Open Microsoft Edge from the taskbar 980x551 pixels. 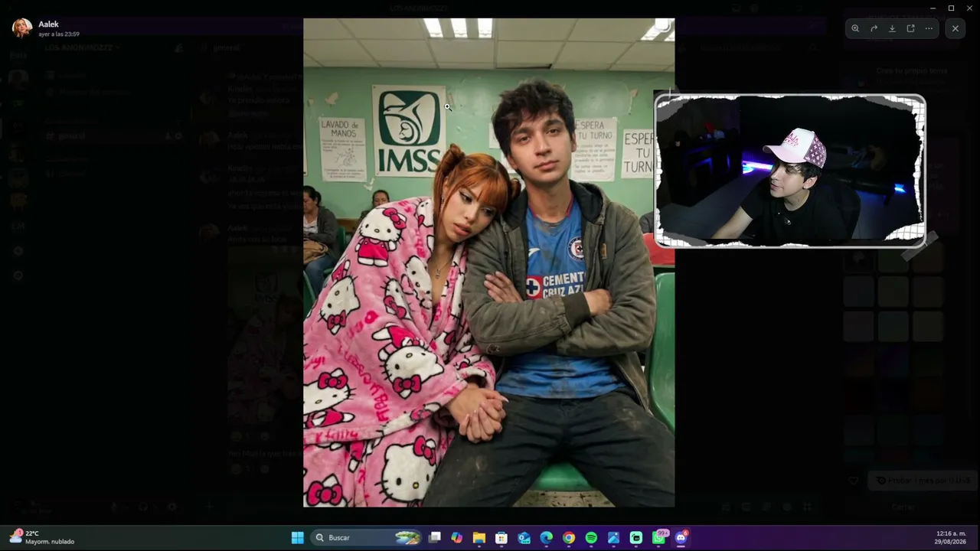pyautogui.click(x=547, y=538)
